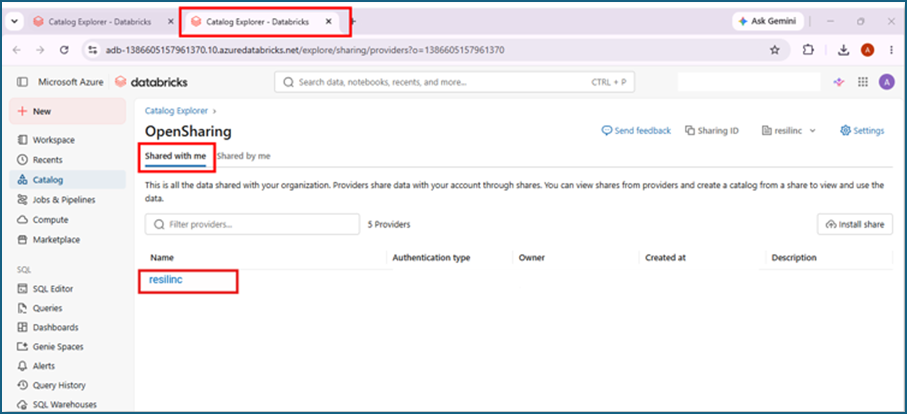Click the Install share button

(x=855, y=224)
